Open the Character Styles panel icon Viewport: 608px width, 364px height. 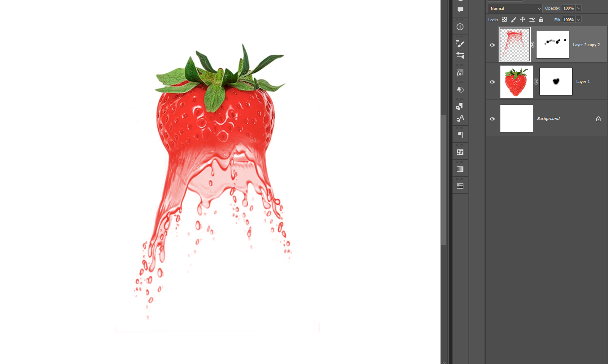(x=460, y=119)
